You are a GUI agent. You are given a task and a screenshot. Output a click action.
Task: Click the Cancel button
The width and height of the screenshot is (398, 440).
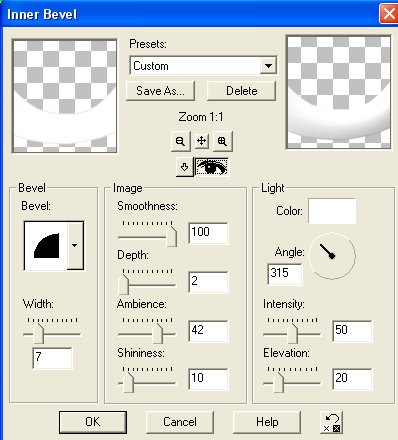[x=180, y=422]
